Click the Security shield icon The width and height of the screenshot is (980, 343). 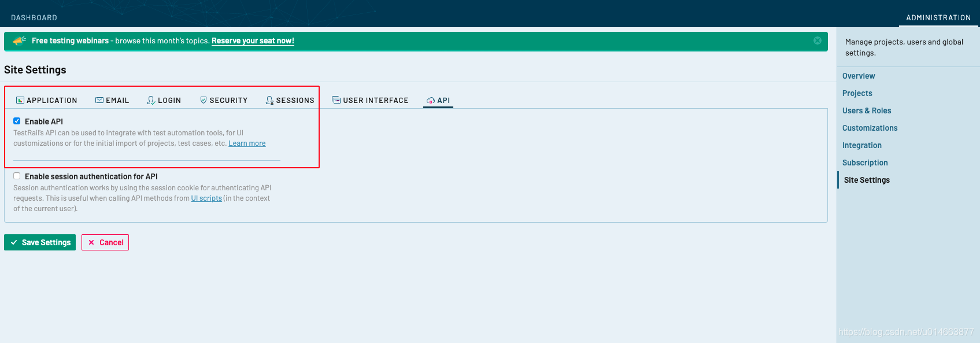(204, 100)
